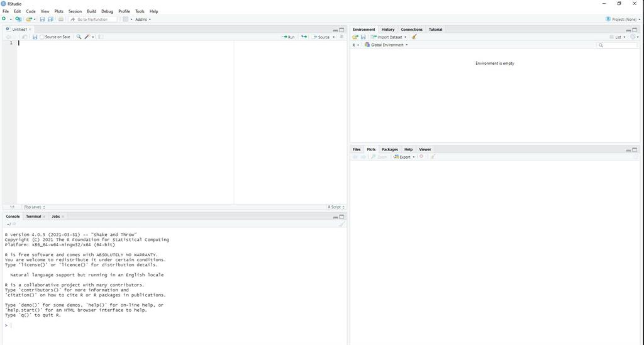Click the Load workspace folder icon
The image size is (644, 345).
pyautogui.click(x=355, y=37)
